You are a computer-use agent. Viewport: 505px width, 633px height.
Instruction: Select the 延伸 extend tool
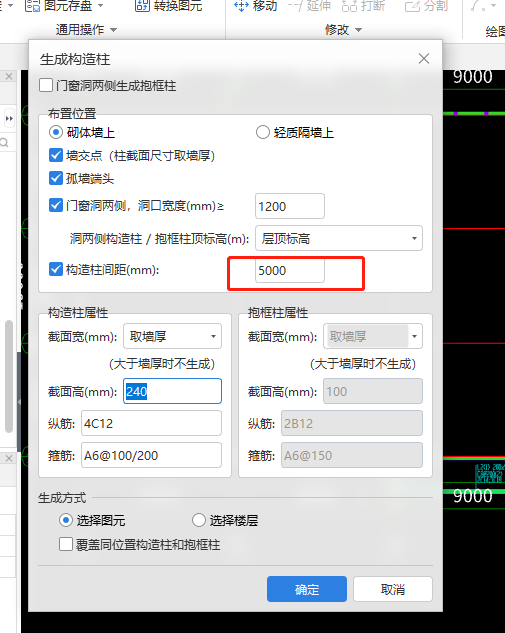(309, 6)
